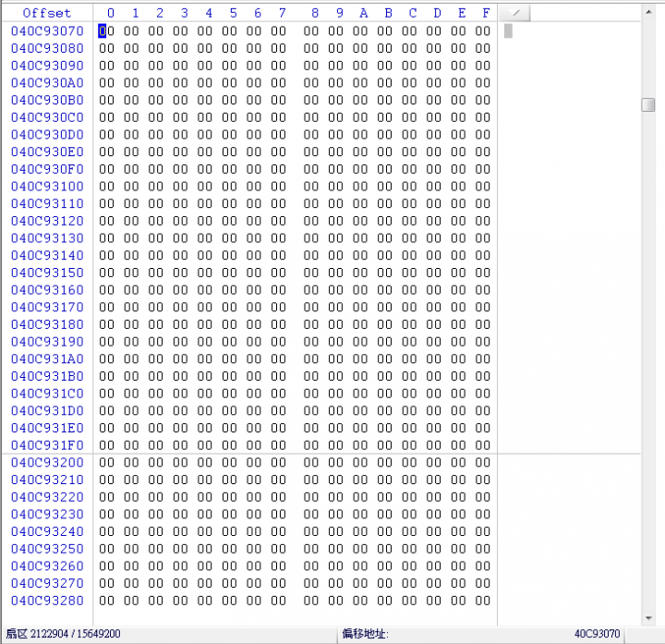Image resolution: width=665 pixels, height=644 pixels.
Task: Click the scroll up arrow
Action: [648, 12]
